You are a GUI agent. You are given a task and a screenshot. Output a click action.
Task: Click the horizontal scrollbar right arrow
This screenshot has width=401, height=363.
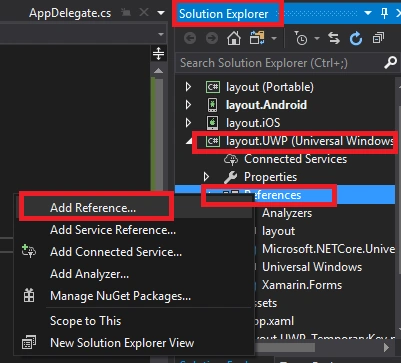386,348
